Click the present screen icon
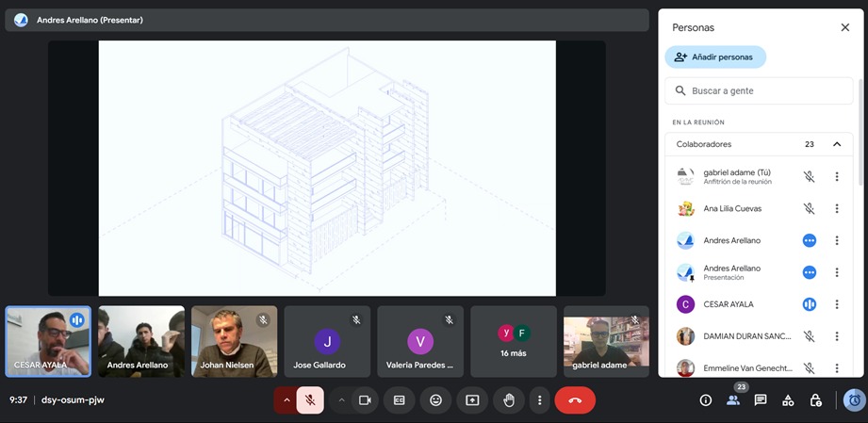 pyautogui.click(x=472, y=400)
